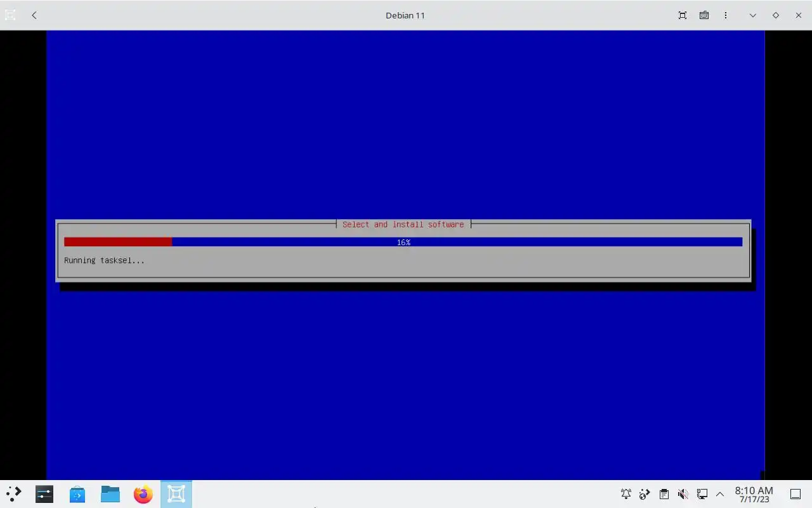Open notifications bell in system tray
Image resolution: width=812 pixels, height=508 pixels.
coord(626,494)
